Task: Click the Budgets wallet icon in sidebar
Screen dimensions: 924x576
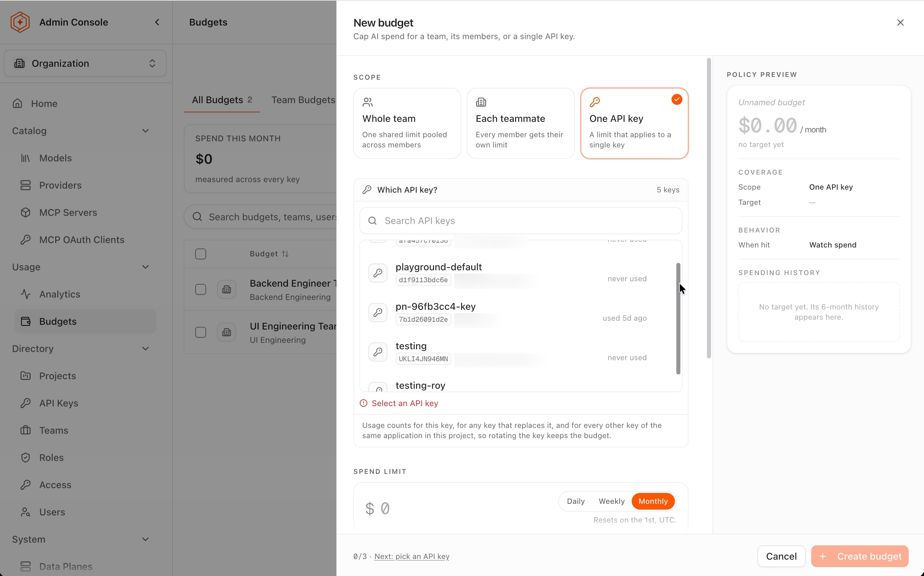Action: (x=26, y=321)
